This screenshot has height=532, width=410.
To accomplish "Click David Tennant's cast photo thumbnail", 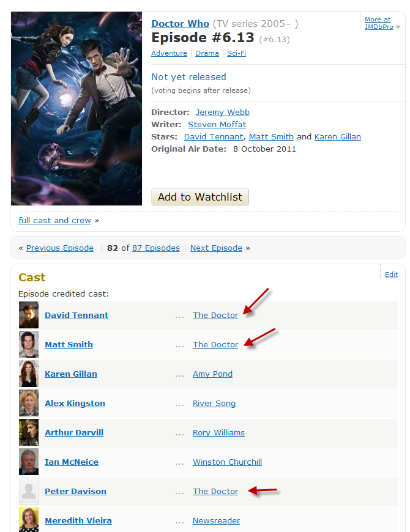I will (29, 315).
